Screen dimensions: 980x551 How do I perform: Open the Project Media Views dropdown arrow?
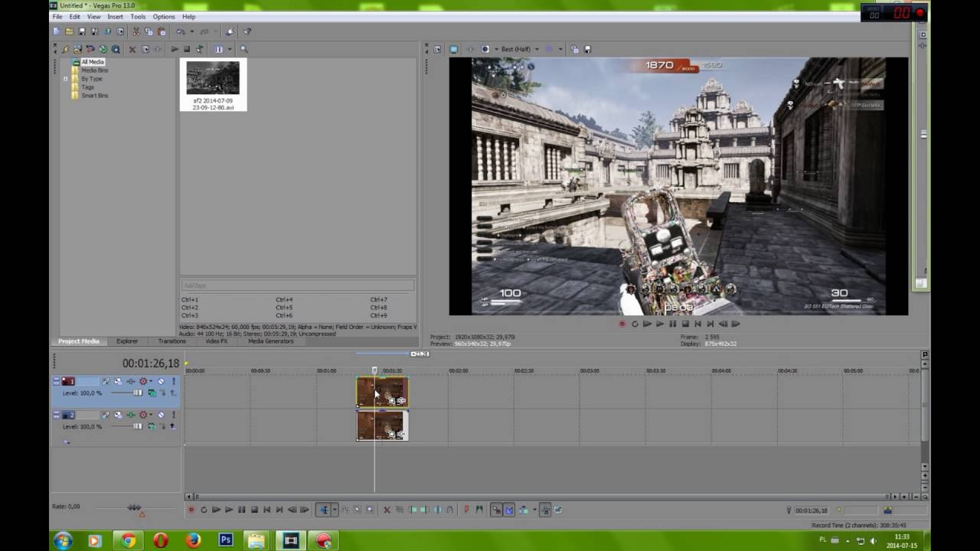[230, 49]
